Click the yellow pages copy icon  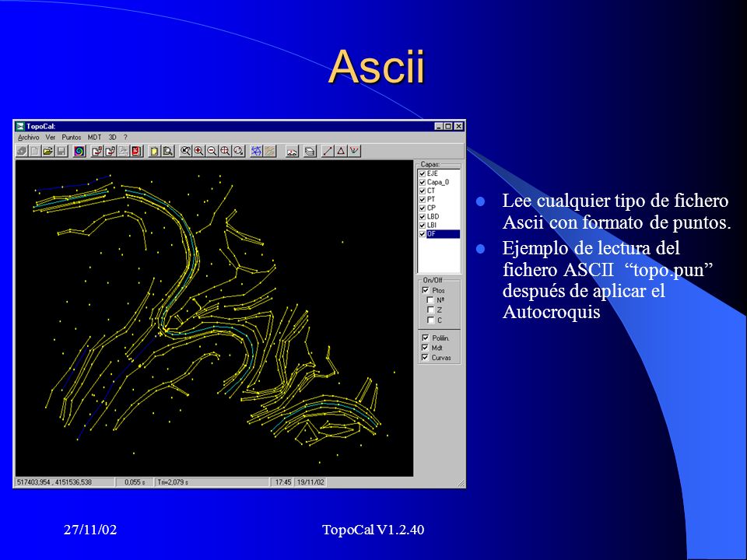point(154,151)
